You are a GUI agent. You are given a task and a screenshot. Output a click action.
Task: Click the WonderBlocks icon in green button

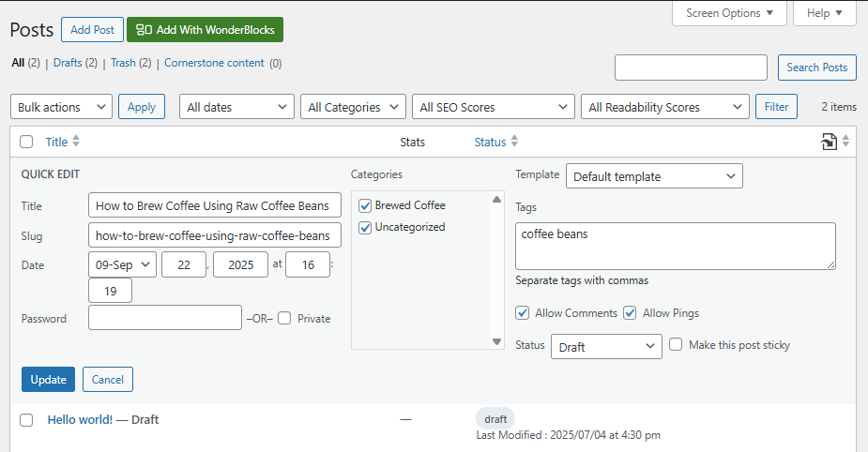[x=144, y=30]
